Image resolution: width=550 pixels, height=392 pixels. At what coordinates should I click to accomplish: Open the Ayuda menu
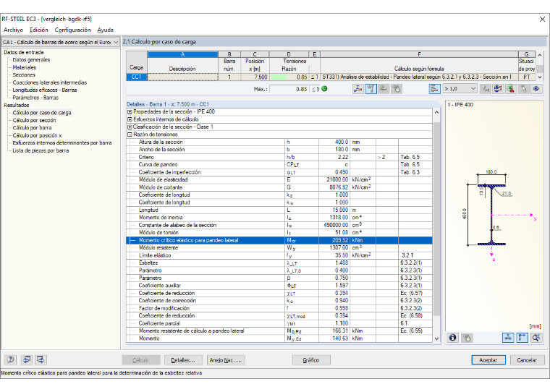pyautogui.click(x=105, y=30)
